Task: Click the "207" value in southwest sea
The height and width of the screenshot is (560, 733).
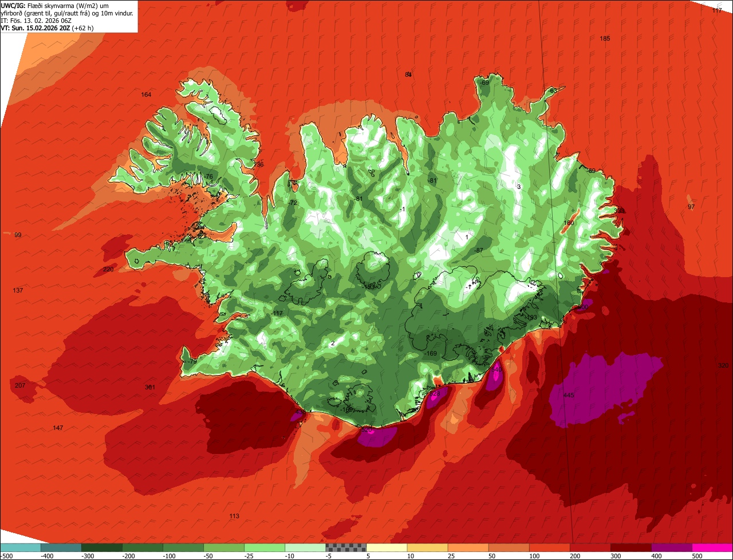Action: (x=20, y=386)
